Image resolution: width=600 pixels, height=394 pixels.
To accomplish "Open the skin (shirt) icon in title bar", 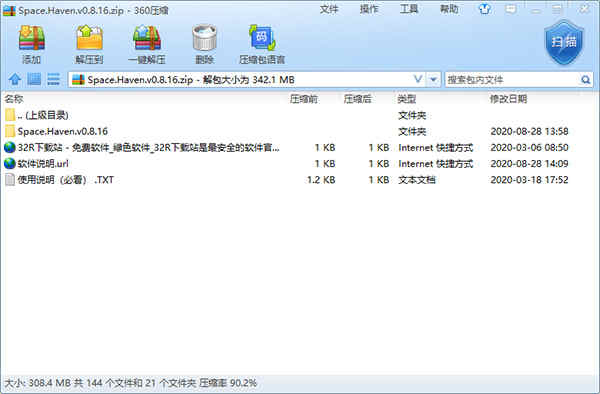I will 484,9.
